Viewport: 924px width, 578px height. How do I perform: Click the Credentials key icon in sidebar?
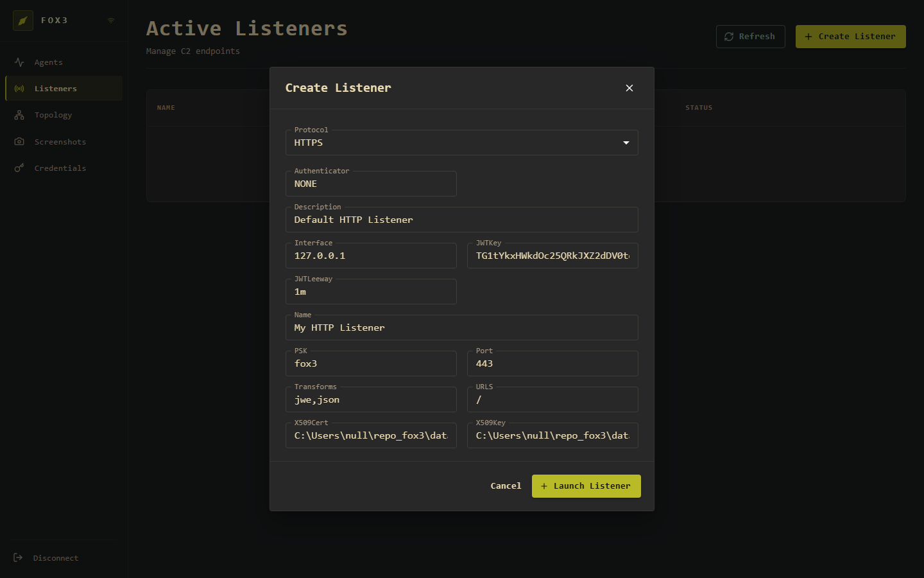pyautogui.click(x=19, y=168)
